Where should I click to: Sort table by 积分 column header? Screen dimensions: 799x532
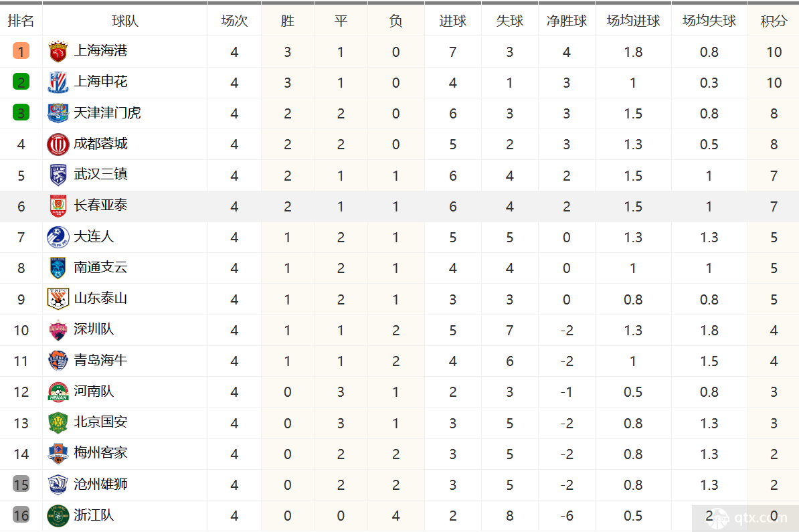[774, 21]
